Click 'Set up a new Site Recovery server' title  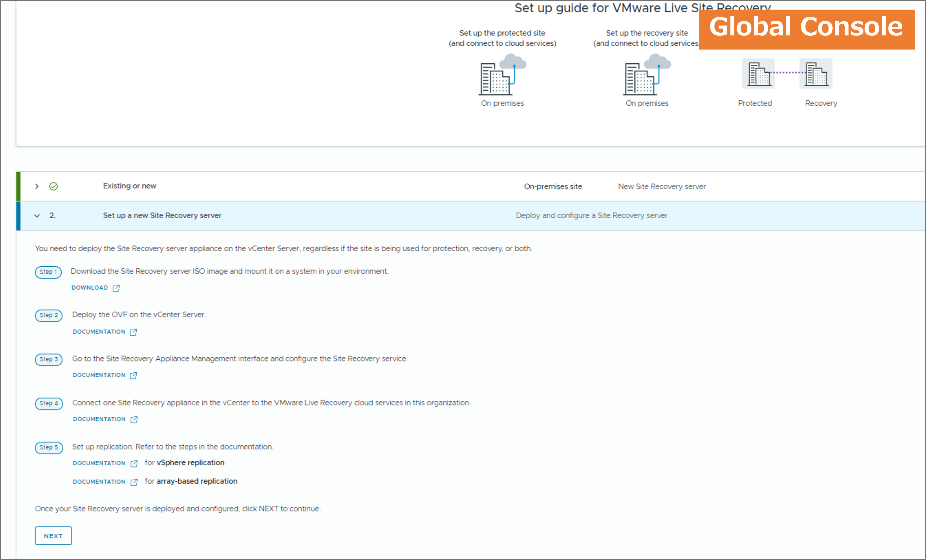(x=162, y=215)
